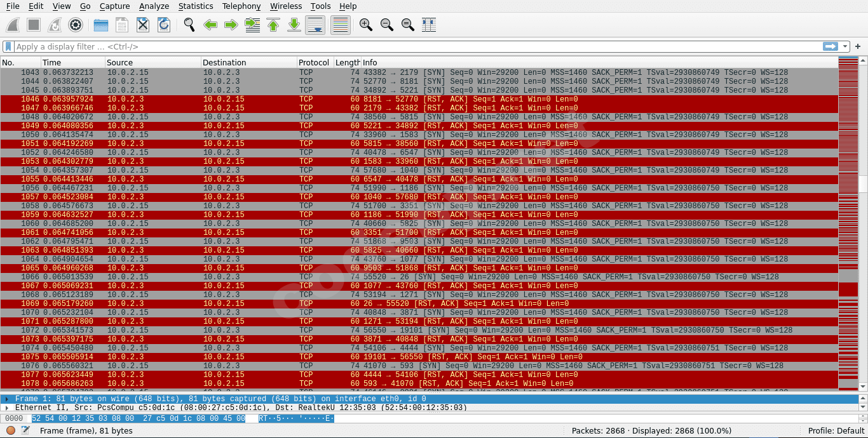Select packet 1046 RST ACK row

pyautogui.click(x=254, y=99)
